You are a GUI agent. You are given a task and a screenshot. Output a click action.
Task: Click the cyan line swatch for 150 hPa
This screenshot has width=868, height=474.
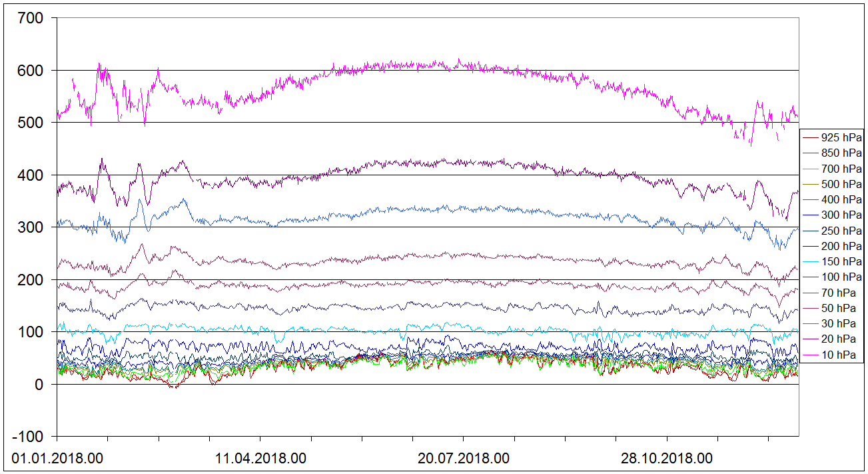tap(811, 262)
